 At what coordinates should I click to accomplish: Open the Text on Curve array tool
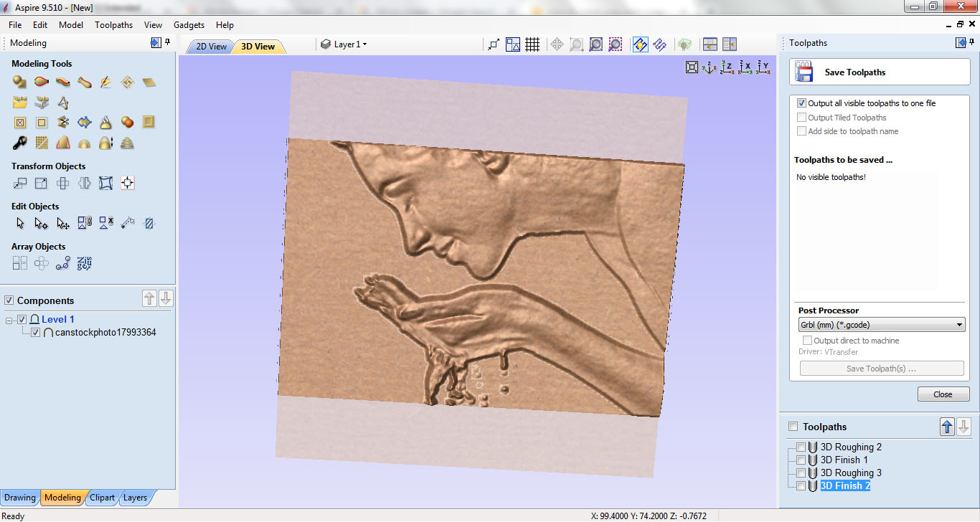pyautogui.click(x=85, y=263)
